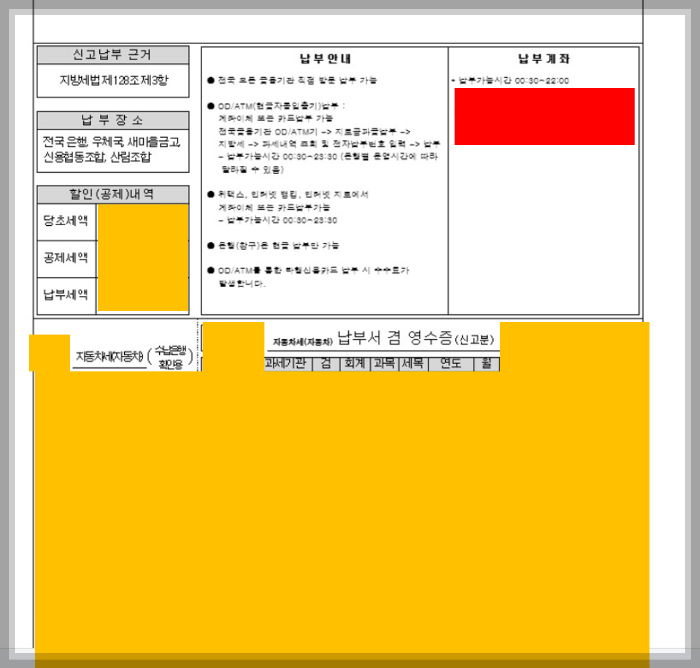The image size is (700, 668).
Task: Click the "(신고분)" text after the title
Action: tap(474, 340)
